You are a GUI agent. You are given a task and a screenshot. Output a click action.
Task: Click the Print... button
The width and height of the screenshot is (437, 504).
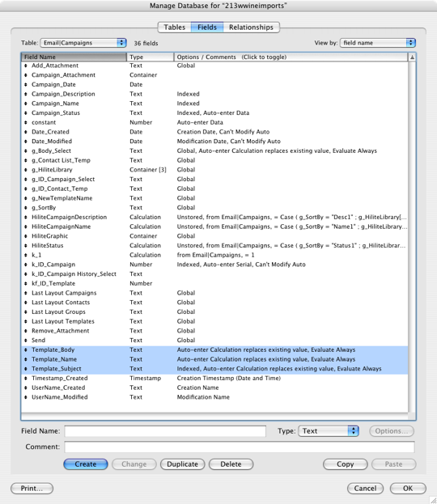pyautogui.click(x=32, y=489)
